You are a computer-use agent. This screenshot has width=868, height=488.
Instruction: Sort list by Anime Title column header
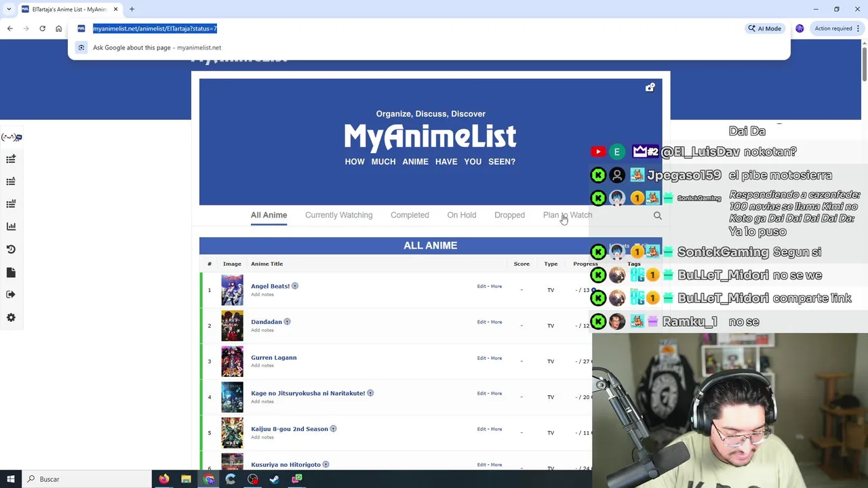point(267,264)
